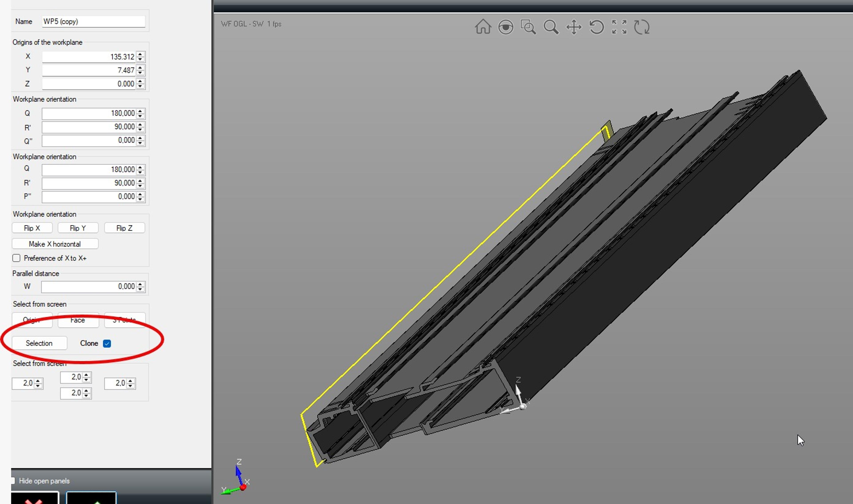Click the green confirm button
Viewport: 853px width, 504px height.
tap(91, 498)
